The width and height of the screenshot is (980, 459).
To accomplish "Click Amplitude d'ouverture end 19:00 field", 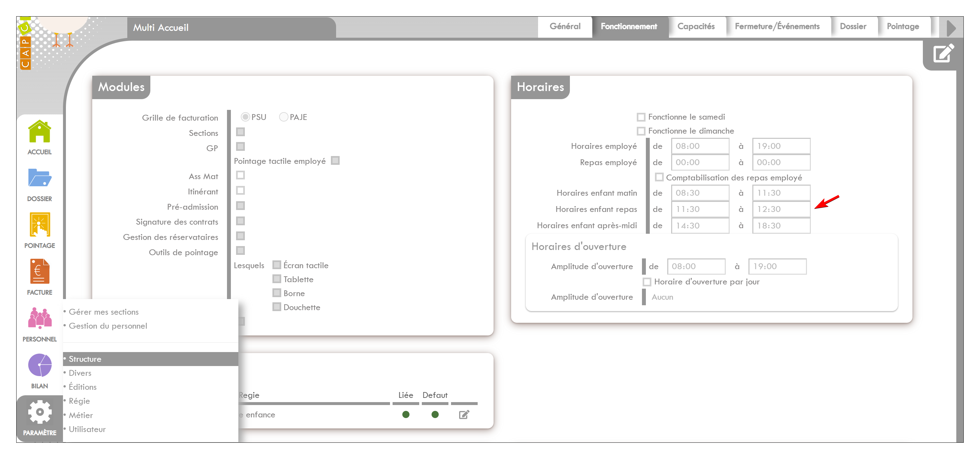I will tap(777, 267).
